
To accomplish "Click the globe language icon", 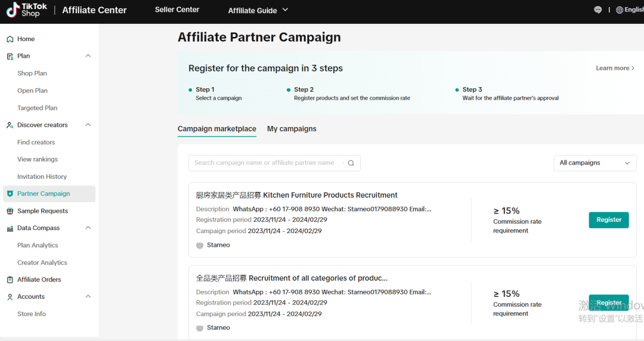I will click(620, 10).
